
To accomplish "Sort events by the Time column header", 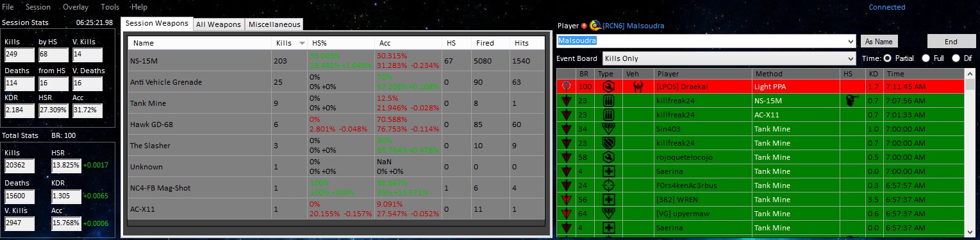I will [923, 74].
